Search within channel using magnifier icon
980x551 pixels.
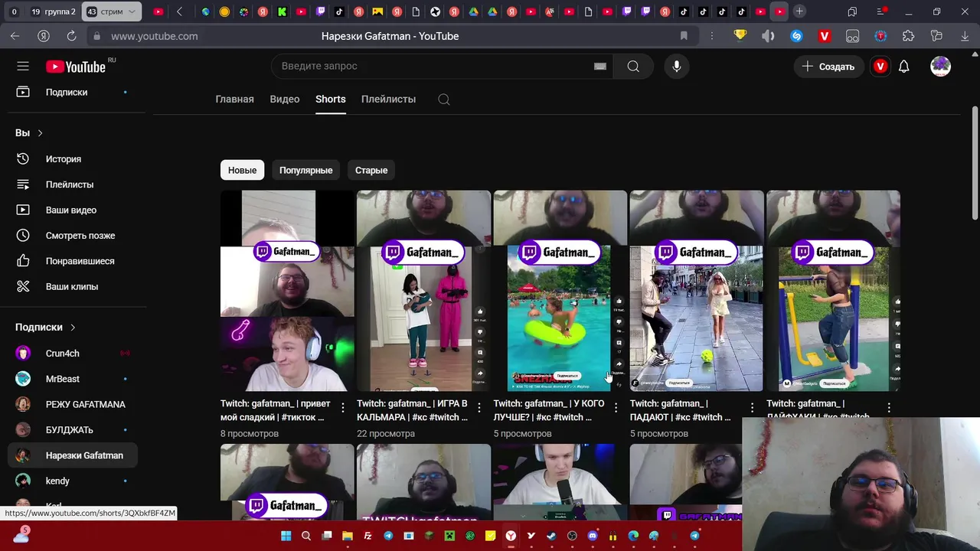pyautogui.click(x=444, y=99)
